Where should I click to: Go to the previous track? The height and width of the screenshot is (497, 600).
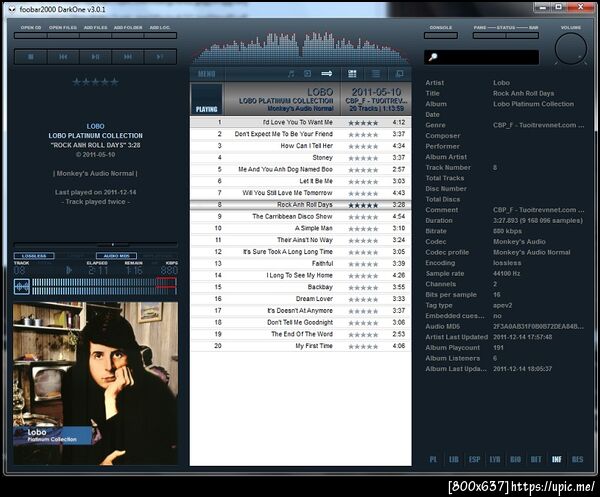[63, 57]
